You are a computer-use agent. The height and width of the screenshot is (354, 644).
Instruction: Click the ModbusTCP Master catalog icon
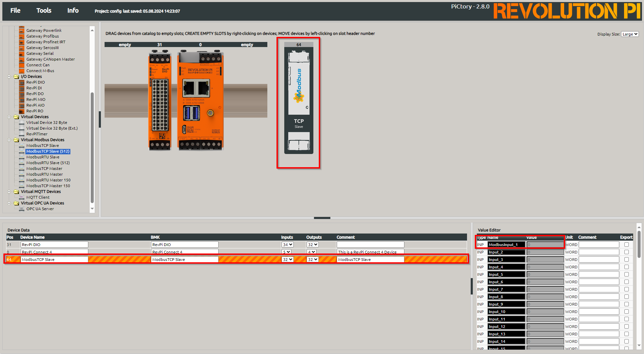point(22,169)
